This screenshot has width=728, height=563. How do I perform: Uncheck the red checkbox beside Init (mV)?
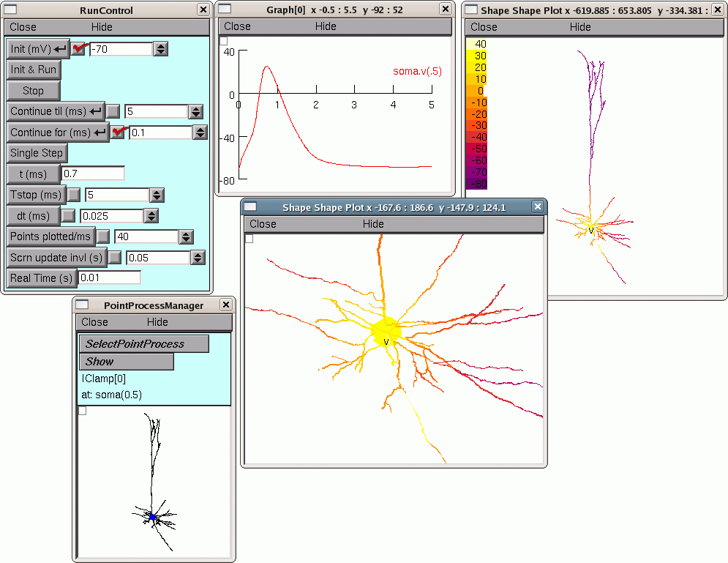click(x=78, y=48)
